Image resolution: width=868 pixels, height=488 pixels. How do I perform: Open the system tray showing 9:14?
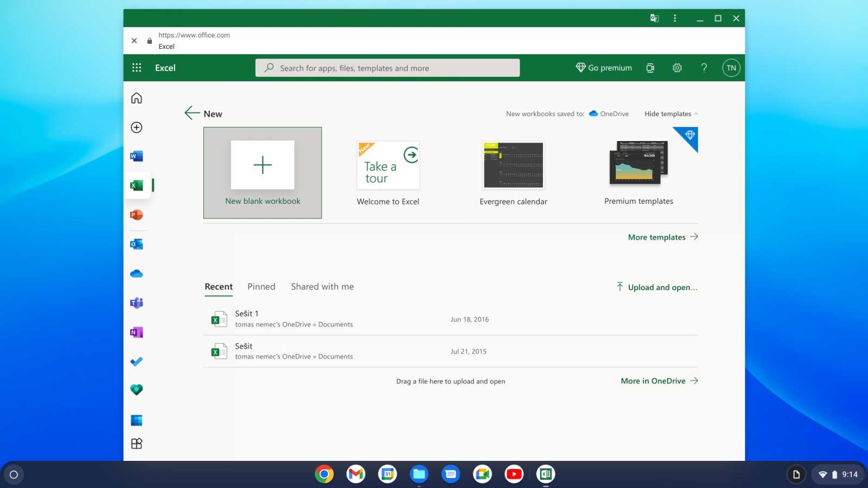(x=838, y=475)
